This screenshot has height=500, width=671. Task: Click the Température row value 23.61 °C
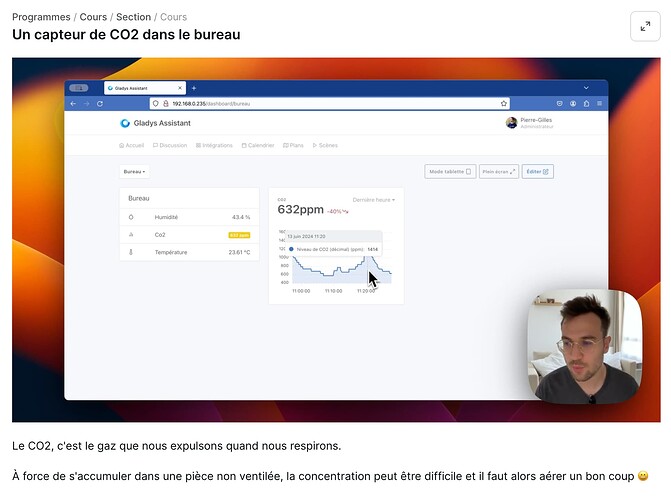[x=239, y=253]
